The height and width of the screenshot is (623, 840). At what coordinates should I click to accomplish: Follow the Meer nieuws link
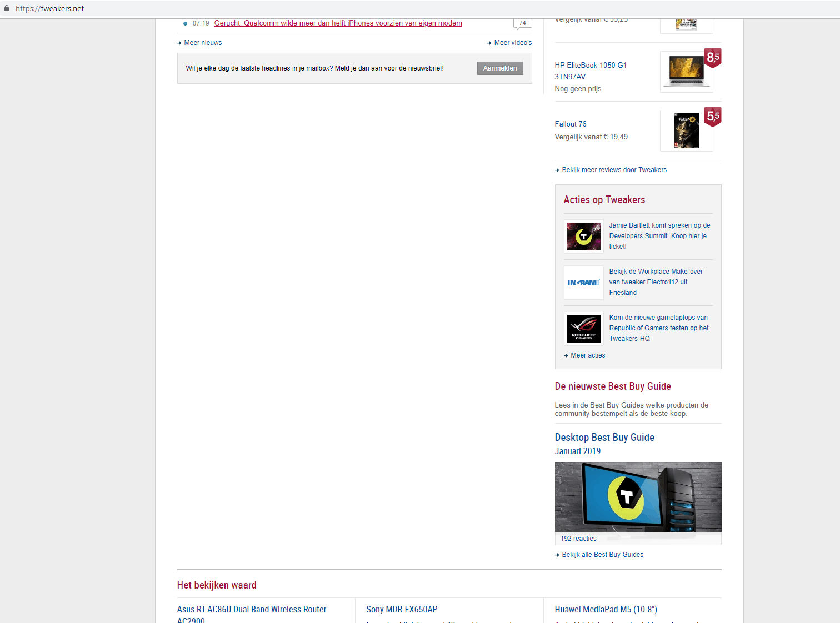point(203,43)
